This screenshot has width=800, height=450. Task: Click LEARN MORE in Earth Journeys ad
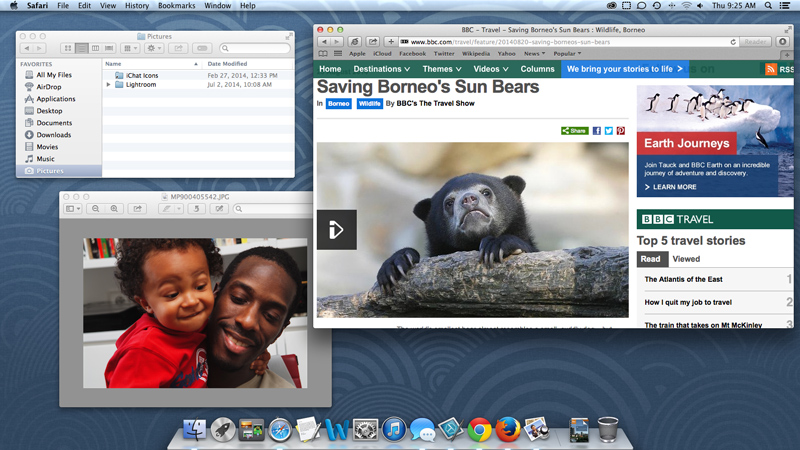(x=670, y=187)
